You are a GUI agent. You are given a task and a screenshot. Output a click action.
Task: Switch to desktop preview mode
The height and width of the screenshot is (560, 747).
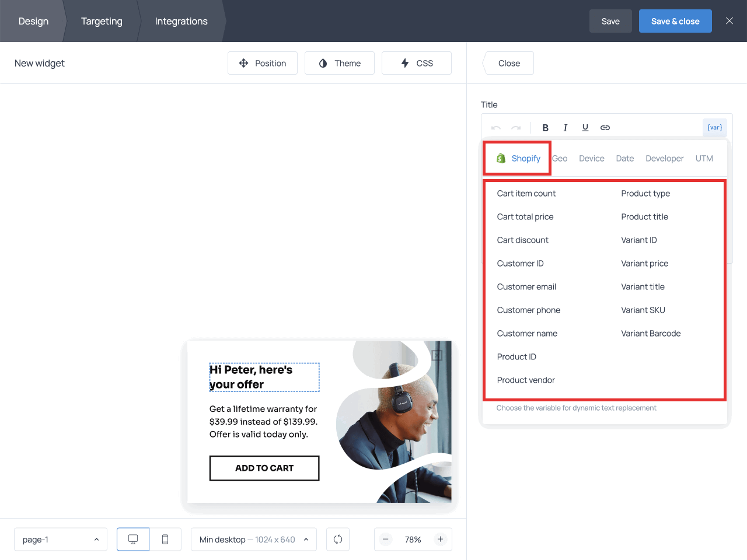coord(133,540)
